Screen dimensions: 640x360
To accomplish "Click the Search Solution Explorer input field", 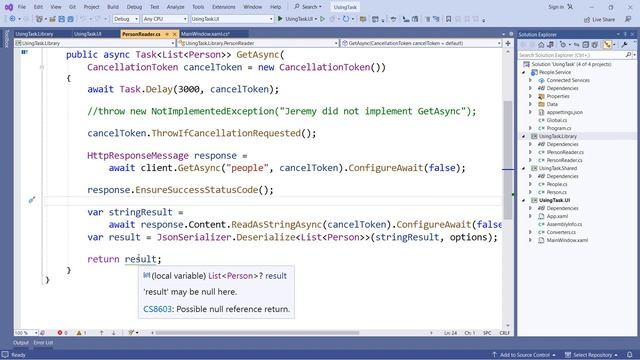I will tap(571, 55).
